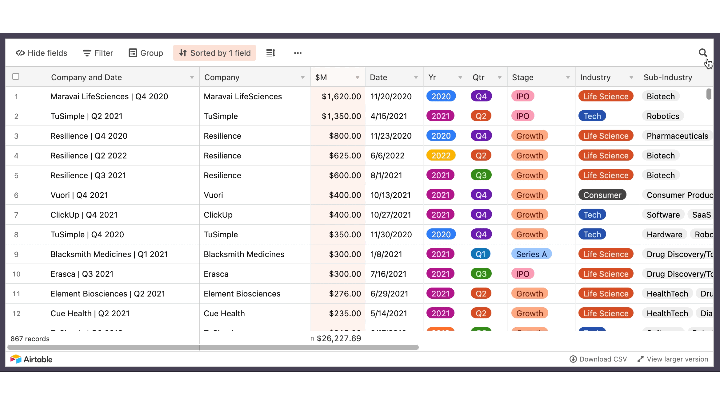Click Download CSV link
This screenshot has height=405, width=720.
pos(598,359)
